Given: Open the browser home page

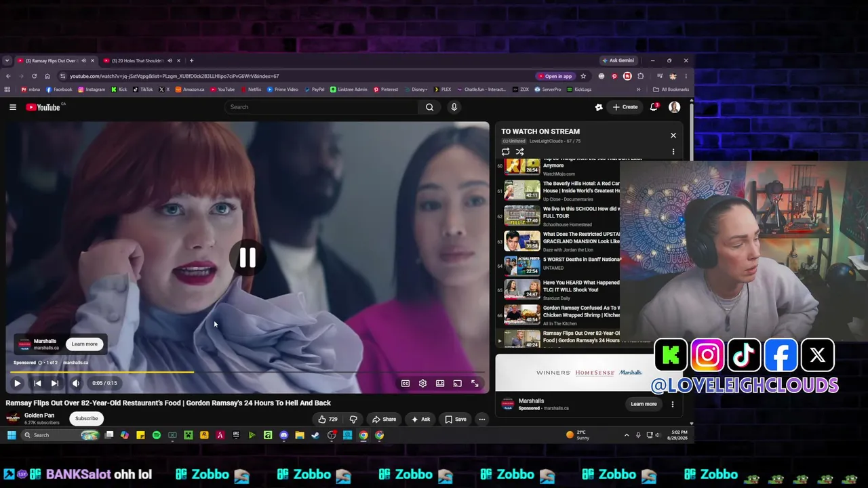Looking at the screenshot, I should click(x=47, y=76).
